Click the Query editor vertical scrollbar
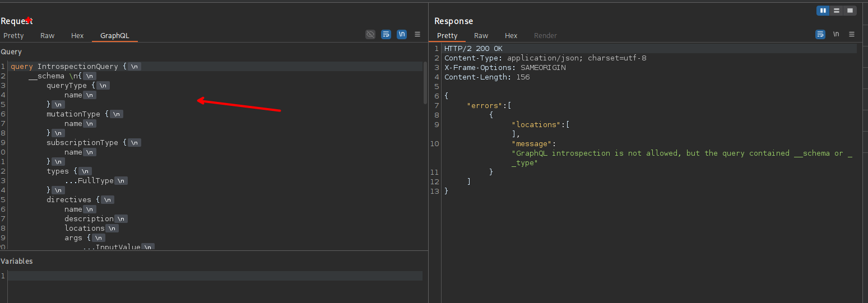Viewport: 868px width, 303px height. click(x=425, y=84)
